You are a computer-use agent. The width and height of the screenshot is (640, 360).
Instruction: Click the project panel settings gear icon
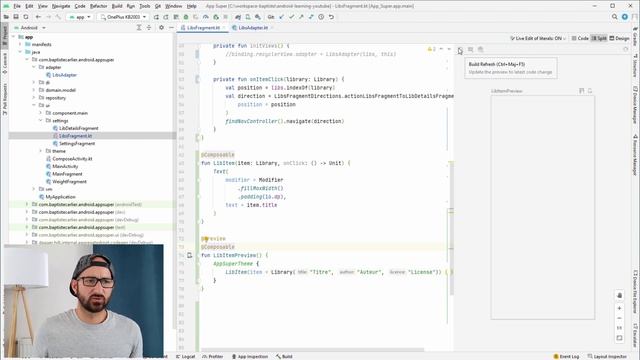coord(161,27)
